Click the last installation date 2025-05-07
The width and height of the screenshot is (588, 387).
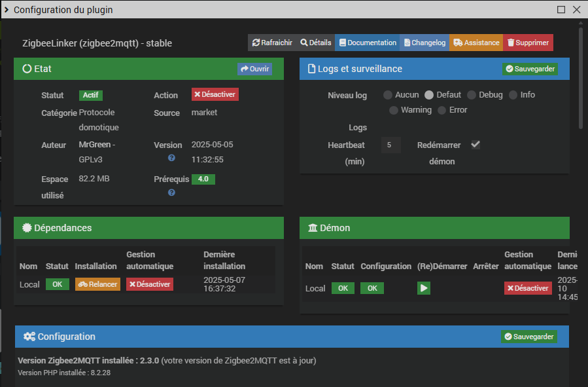pos(224,280)
